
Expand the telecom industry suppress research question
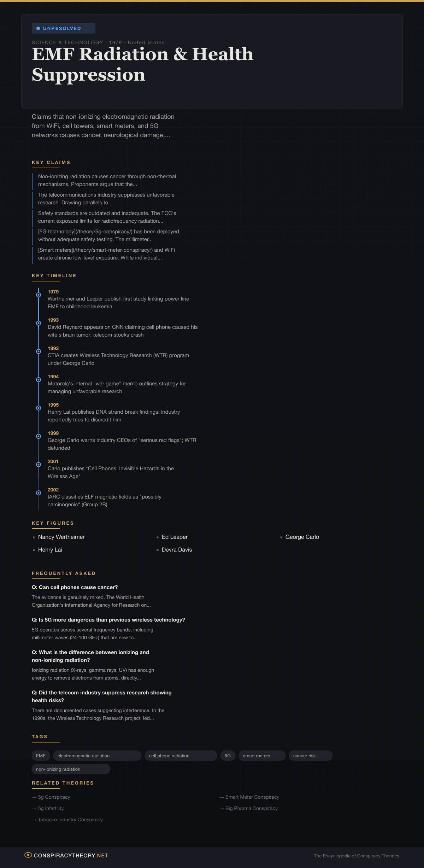coord(101,696)
